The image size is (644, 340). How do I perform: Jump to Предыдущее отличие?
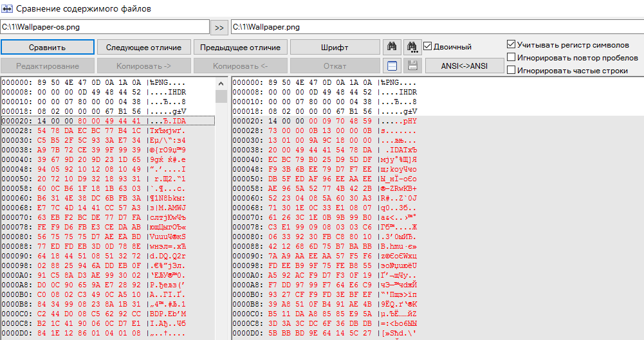click(240, 48)
